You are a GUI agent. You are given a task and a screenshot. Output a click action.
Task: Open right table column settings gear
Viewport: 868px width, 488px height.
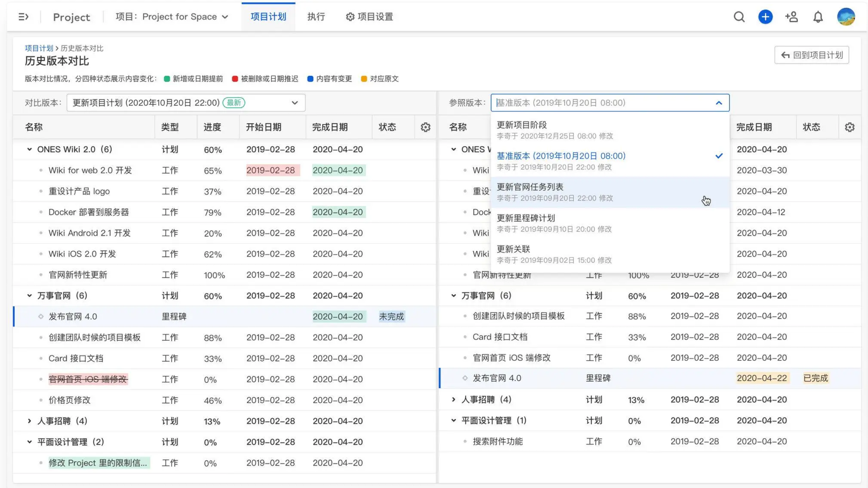coord(850,127)
